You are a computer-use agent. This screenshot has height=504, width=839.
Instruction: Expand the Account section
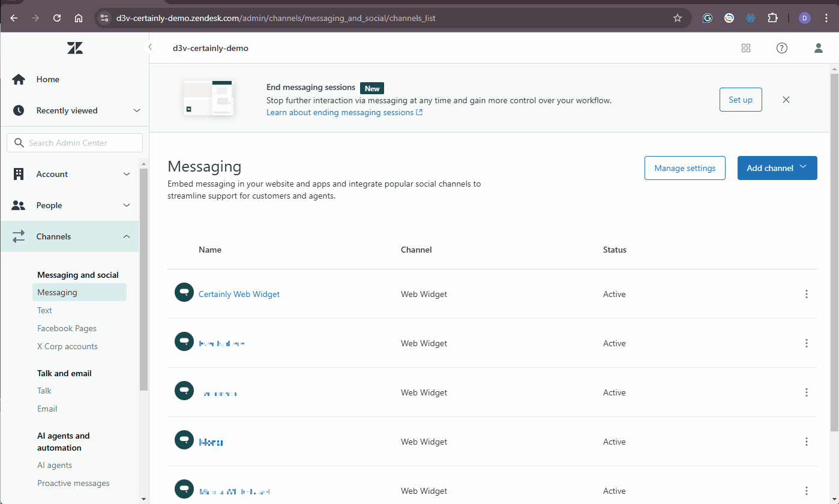[x=127, y=173]
